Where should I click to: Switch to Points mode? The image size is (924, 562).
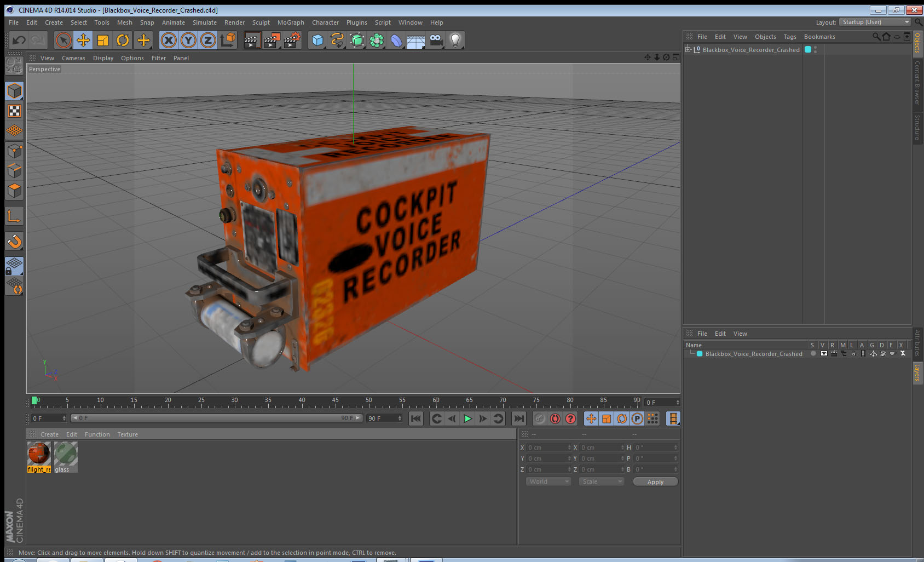click(15, 151)
